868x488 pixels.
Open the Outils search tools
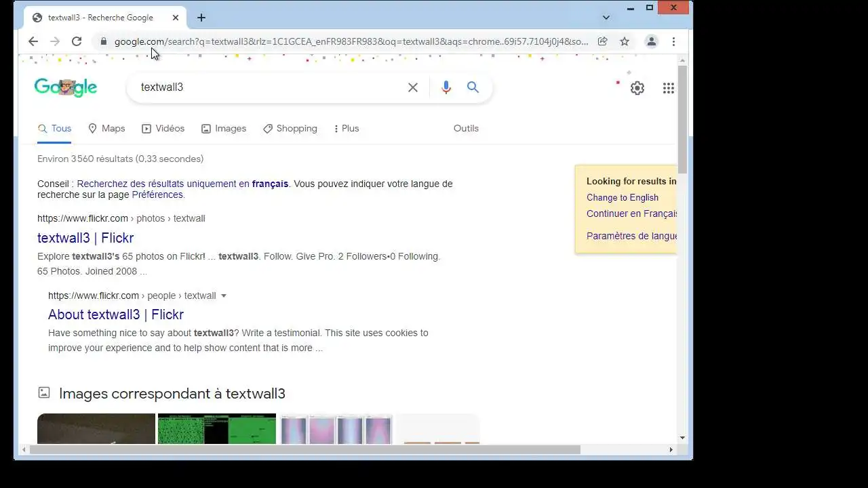click(466, 128)
